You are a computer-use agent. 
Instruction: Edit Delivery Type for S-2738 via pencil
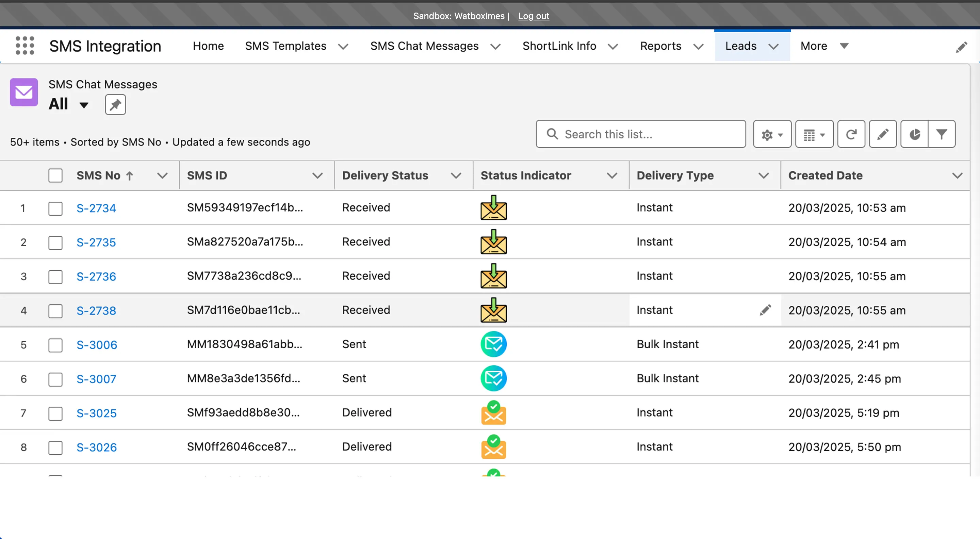(x=765, y=310)
